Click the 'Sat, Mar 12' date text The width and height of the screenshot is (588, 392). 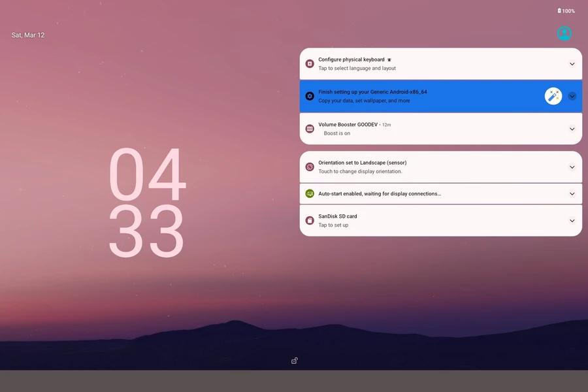(28, 35)
